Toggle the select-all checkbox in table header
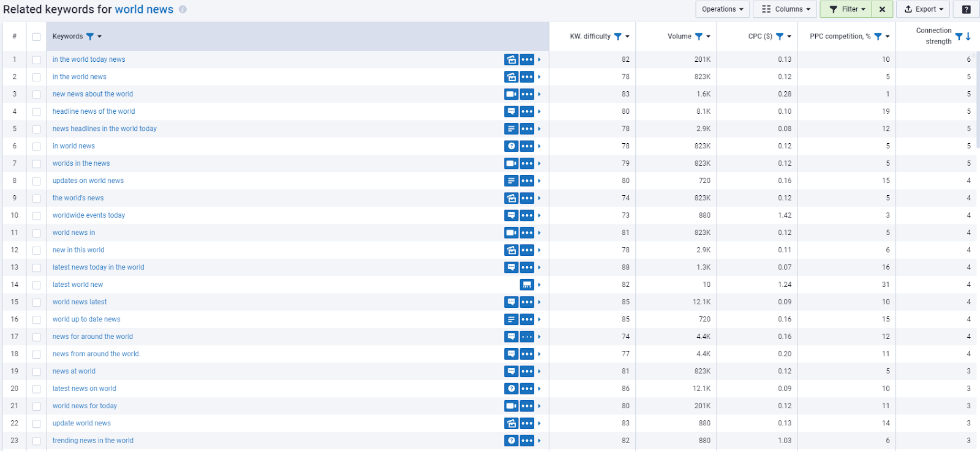Screen dimensions: 980x451 [x=37, y=37]
